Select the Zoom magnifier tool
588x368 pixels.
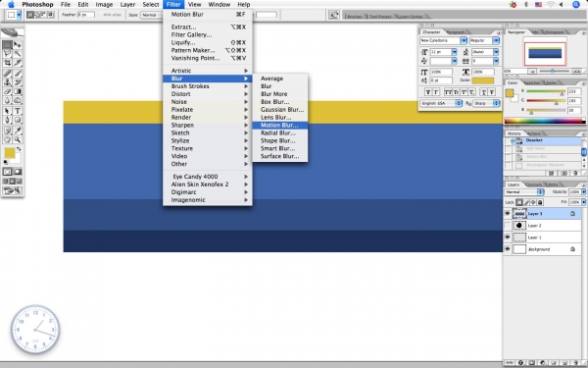click(18, 139)
